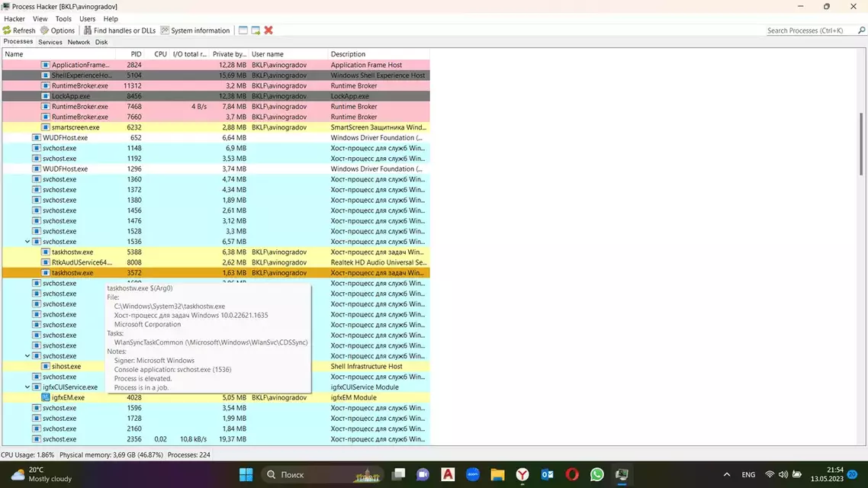This screenshot has width=868, height=488.
Task: Select the ApplicationFrameHost process icon
Action: coord(46,65)
